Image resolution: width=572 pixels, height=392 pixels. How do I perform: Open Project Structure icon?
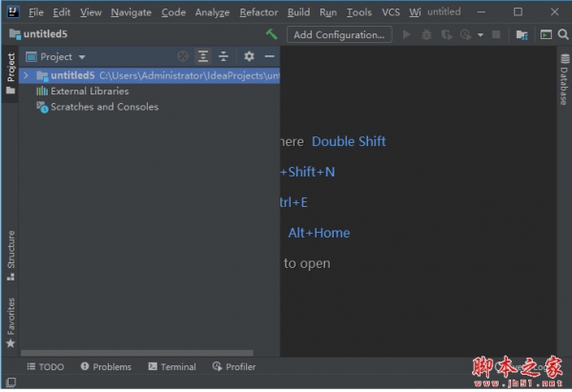pyautogui.click(x=522, y=34)
